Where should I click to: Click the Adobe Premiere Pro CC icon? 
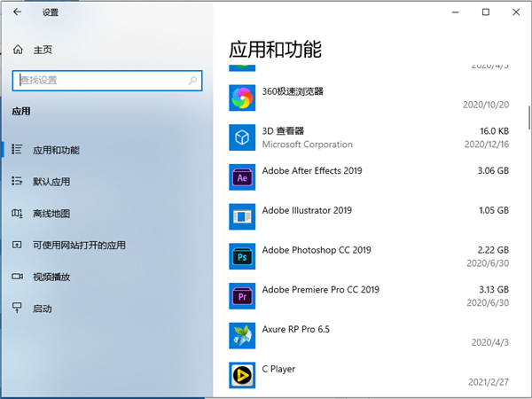(242, 296)
